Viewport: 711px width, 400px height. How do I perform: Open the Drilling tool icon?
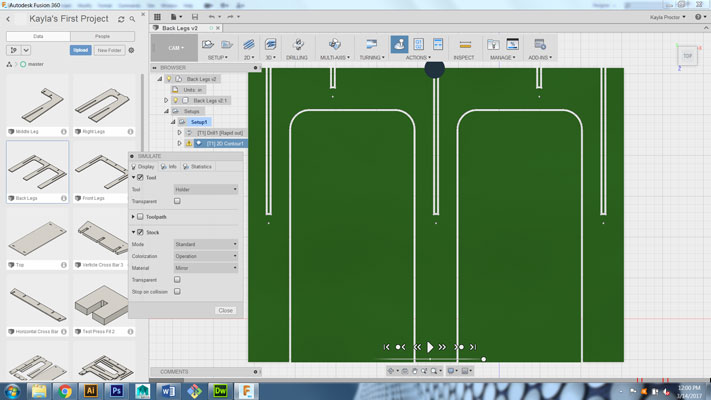(298, 44)
